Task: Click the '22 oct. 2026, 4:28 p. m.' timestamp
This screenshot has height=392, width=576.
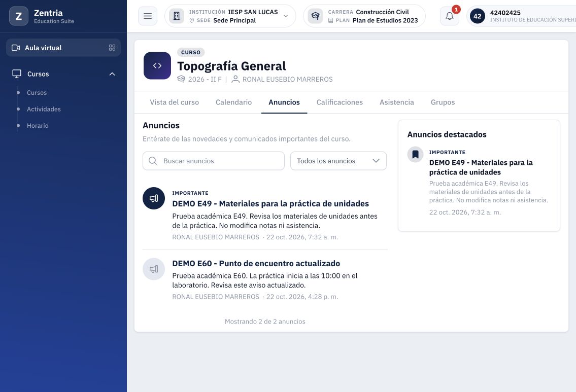Action: coord(302,297)
